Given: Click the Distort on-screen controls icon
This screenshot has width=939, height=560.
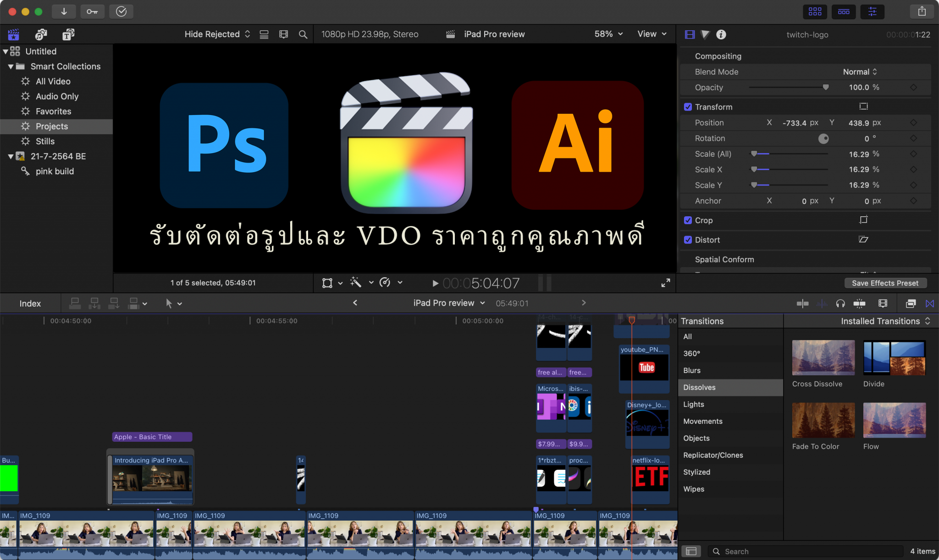Looking at the screenshot, I should (x=863, y=239).
